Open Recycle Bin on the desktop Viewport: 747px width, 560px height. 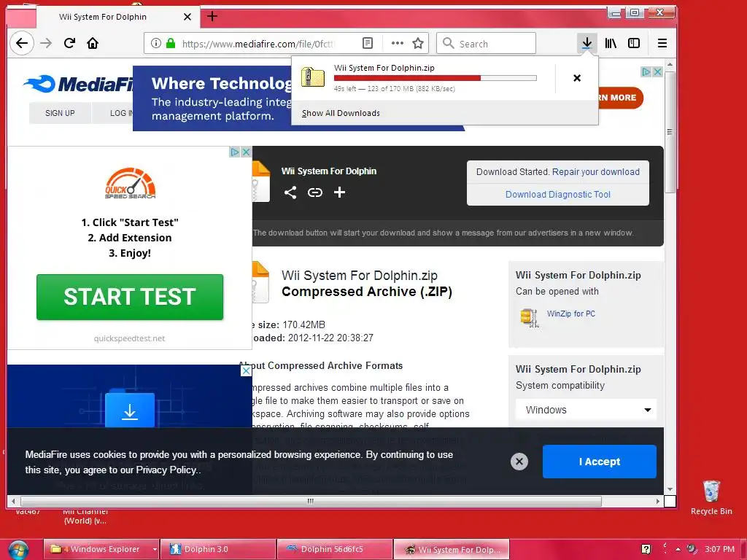point(711,497)
